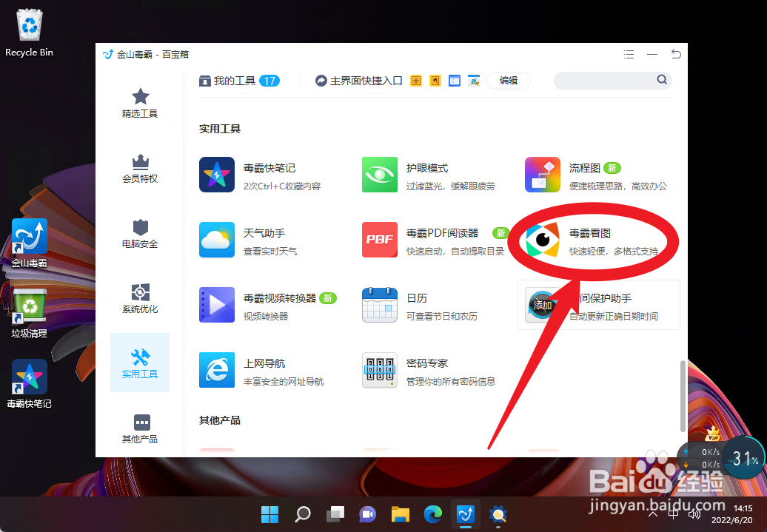This screenshot has width=767, height=532.
Task: Open 天气助手 tool icon
Action: (217, 240)
